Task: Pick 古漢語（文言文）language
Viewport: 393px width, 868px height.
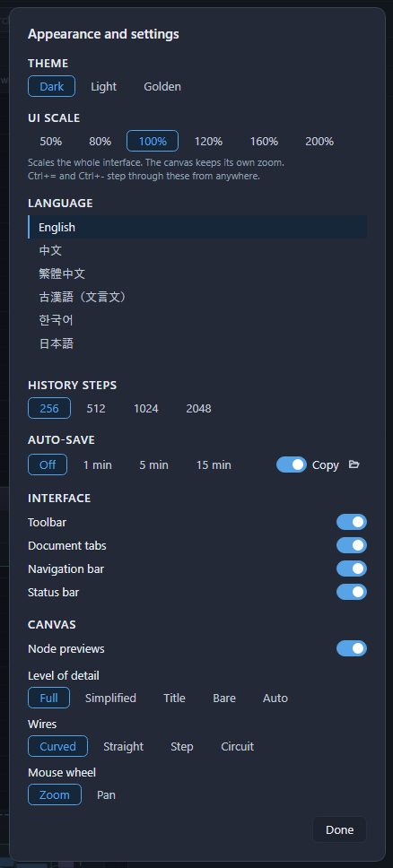Action: pyautogui.click(x=197, y=297)
